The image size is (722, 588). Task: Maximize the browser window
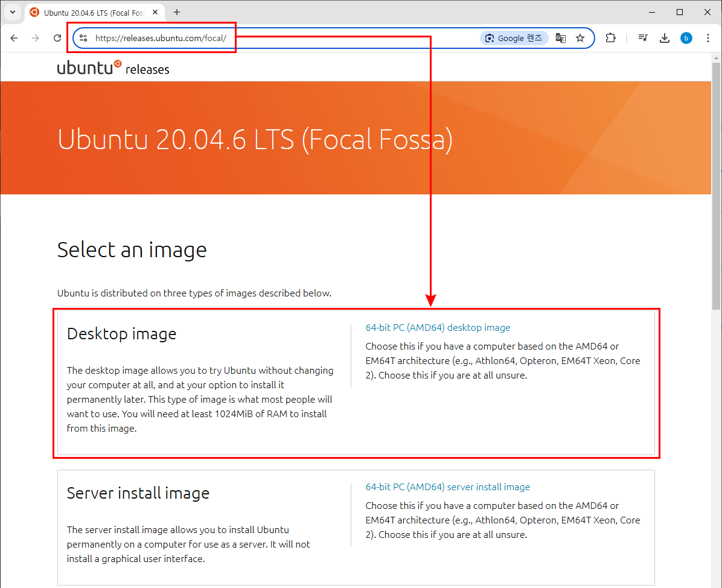pyautogui.click(x=680, y=13)
